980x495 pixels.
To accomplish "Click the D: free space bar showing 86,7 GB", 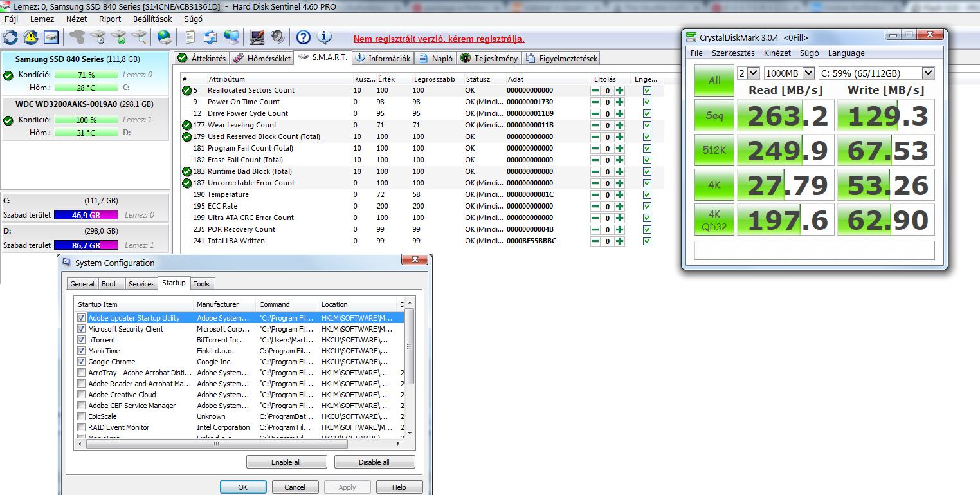I will [x=86, y=245].
